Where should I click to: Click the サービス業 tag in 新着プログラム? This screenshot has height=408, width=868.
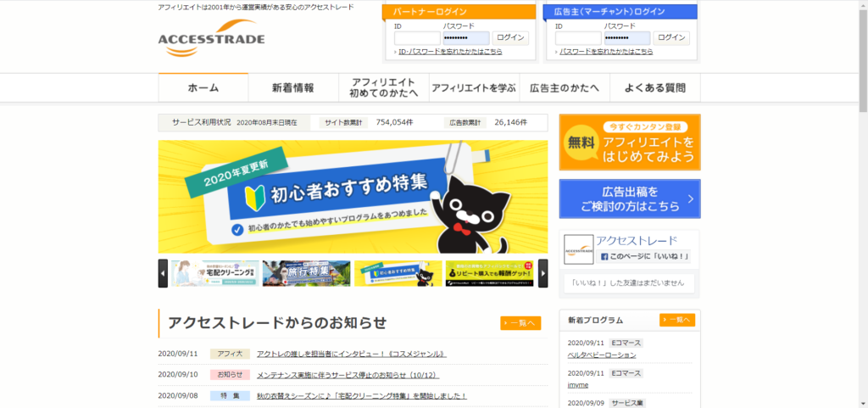(x=627, y=403)
